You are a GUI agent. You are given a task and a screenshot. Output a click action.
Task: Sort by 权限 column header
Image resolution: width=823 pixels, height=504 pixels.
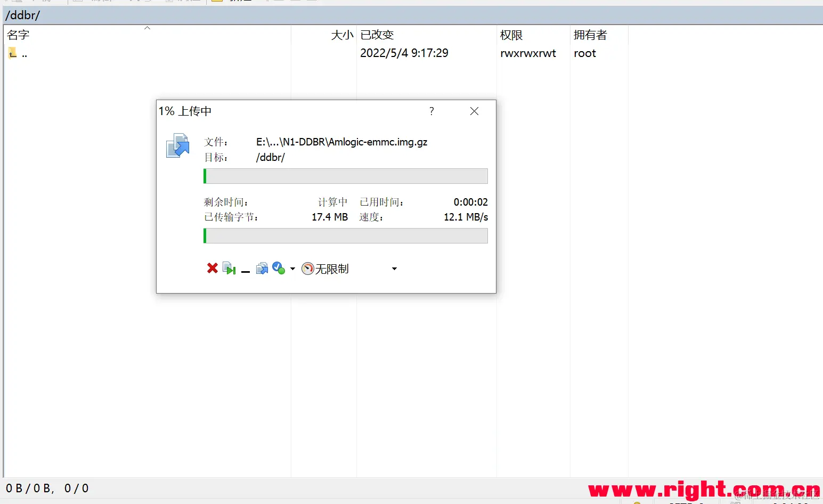533,35
